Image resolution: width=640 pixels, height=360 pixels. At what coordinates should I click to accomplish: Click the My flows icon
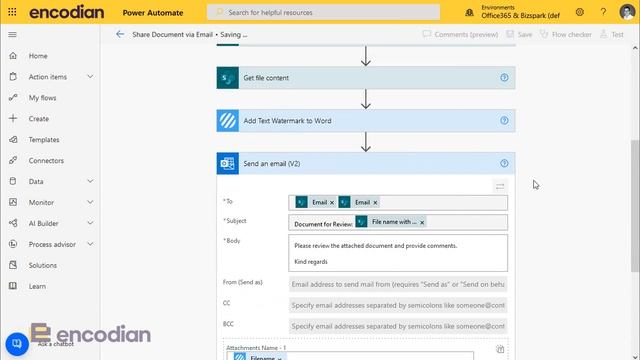pos(13,98)
